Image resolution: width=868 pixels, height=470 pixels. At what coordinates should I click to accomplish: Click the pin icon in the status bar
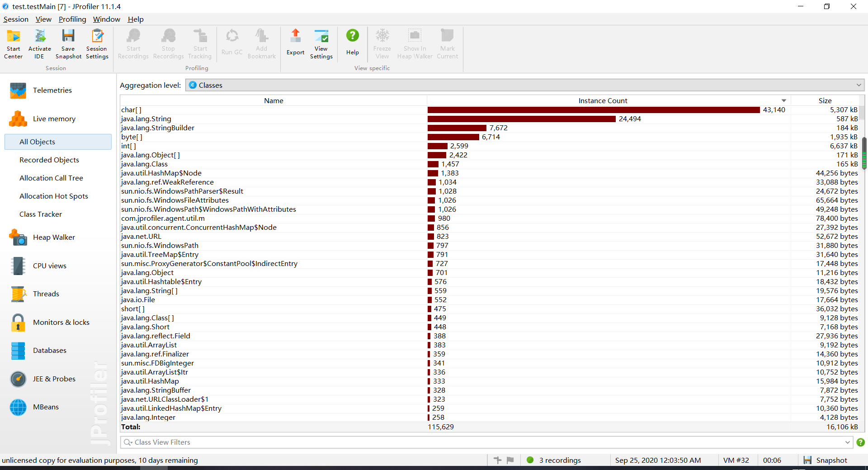click(498, 460)
